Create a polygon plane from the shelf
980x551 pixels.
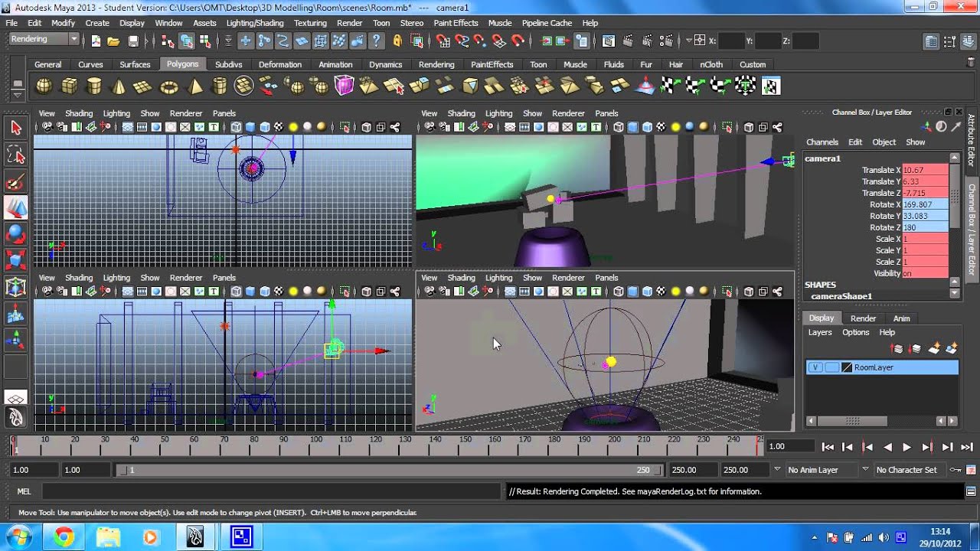point(143,86)
